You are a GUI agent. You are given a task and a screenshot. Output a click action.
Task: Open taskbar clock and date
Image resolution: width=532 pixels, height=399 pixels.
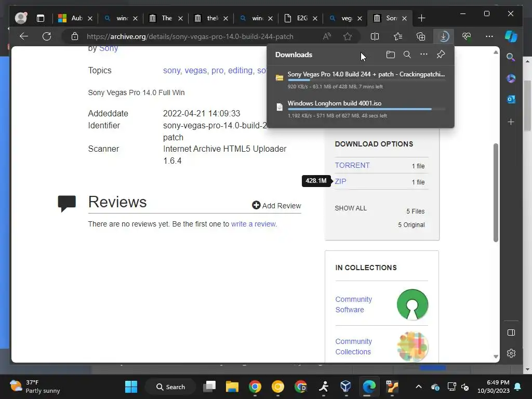[x=494, y=387]
